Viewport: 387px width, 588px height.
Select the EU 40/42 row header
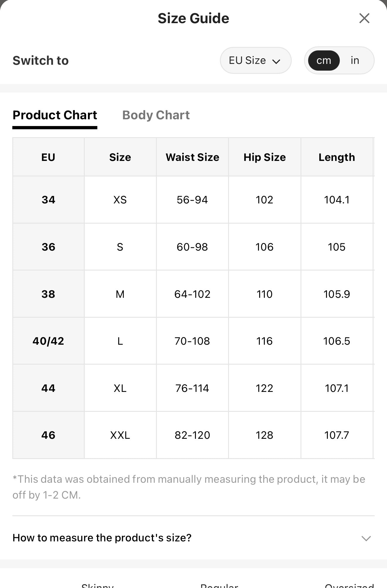[48, 341]
